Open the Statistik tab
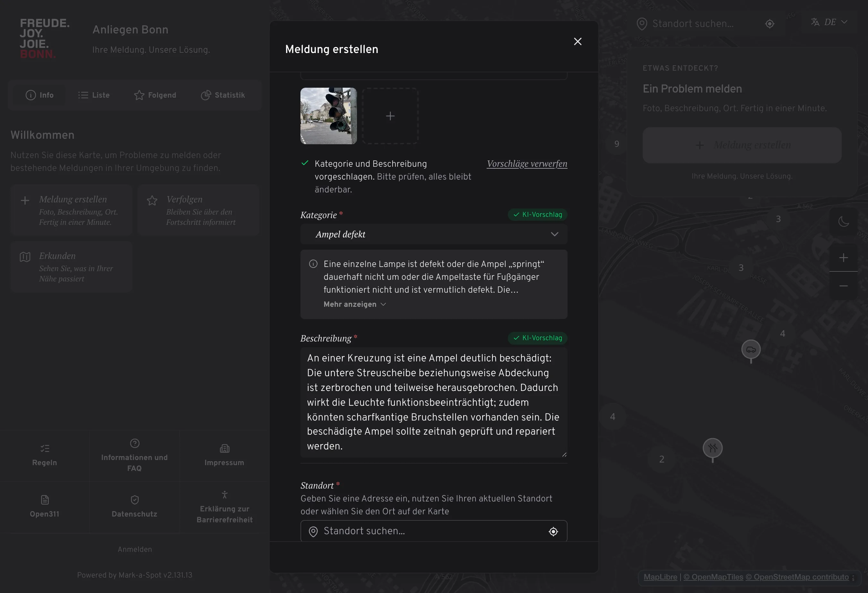Viewport: 868px width, 593px height. tap(223, 95)
